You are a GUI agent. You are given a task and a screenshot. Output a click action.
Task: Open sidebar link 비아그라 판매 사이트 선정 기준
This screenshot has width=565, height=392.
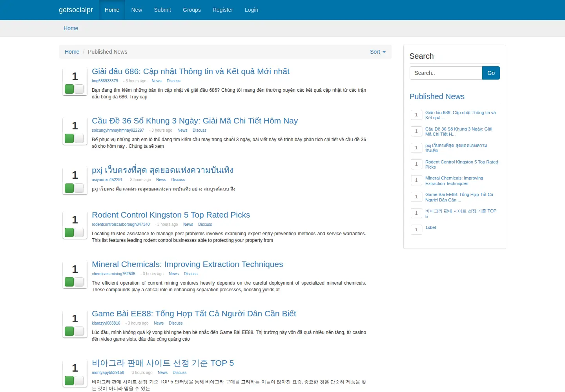point(461,214)
